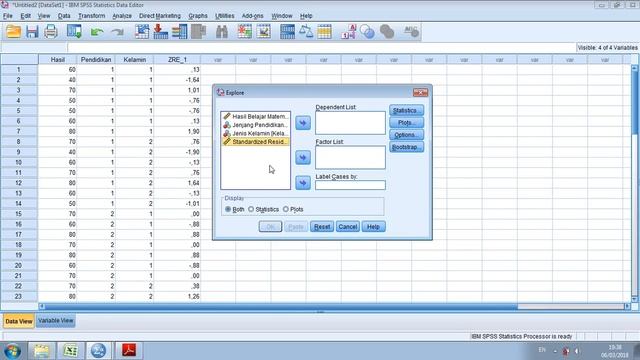Click the EN language indicator in tray
This screenshot has width=640, height=360.
click(x=542, y=350)
